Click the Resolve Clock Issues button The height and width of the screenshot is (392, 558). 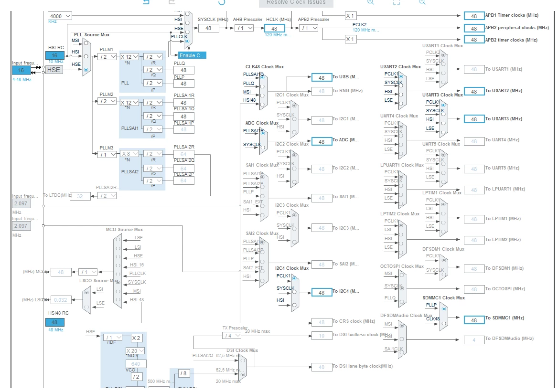point(296,3)
